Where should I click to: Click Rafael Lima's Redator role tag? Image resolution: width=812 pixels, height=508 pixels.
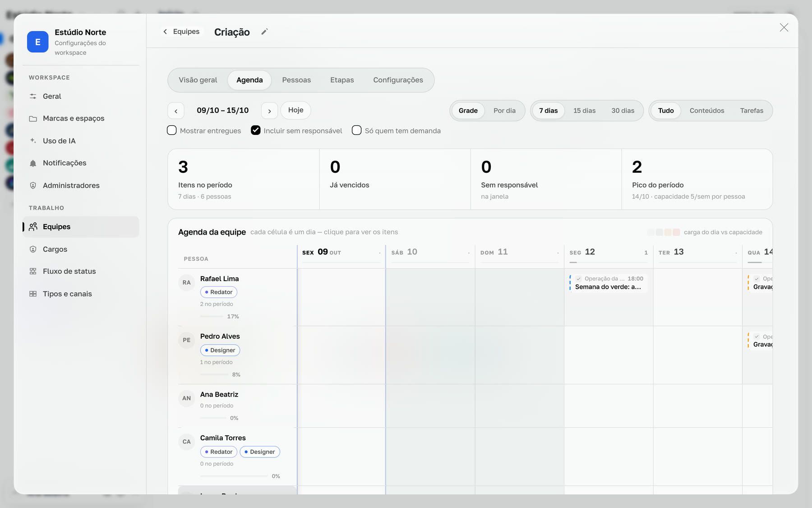pos(219,292)
